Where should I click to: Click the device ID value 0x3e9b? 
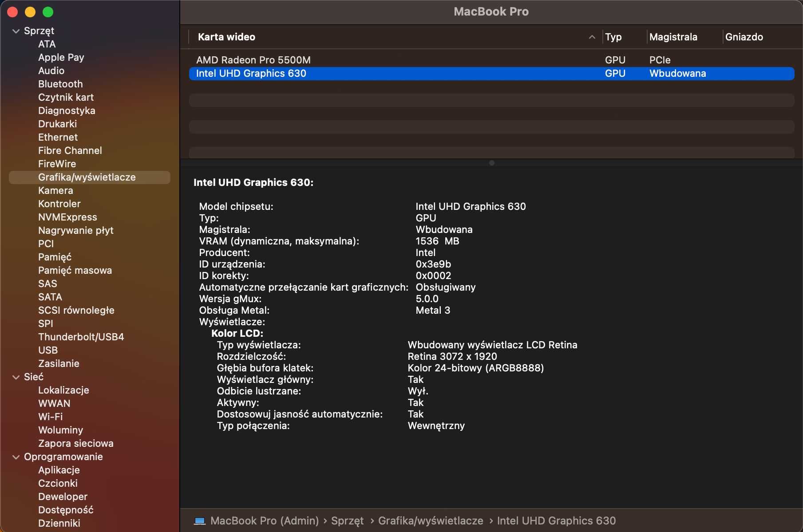433,264
